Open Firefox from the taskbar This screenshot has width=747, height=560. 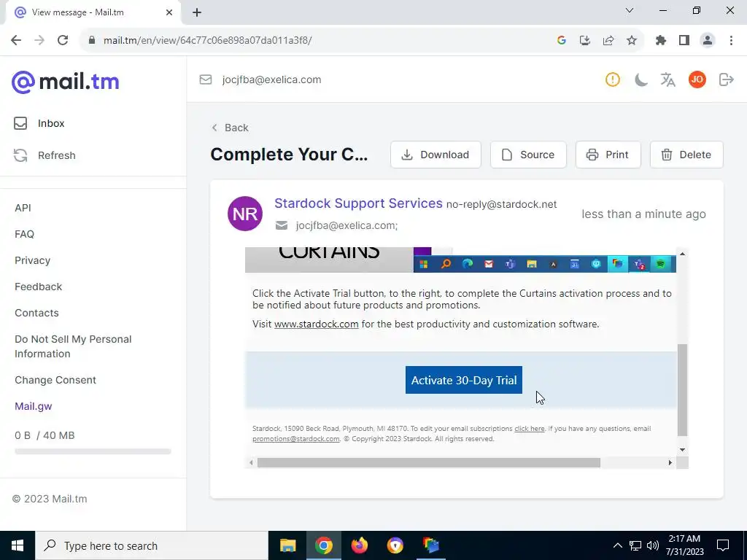tap(359, 545)
